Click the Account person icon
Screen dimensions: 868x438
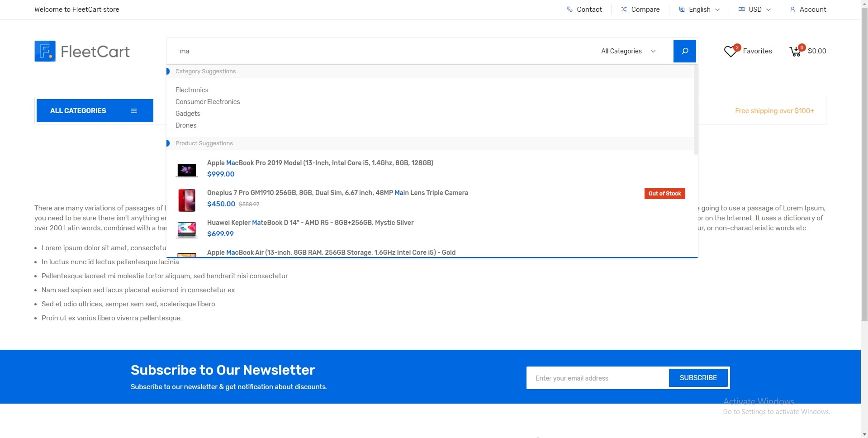[792, 10]
